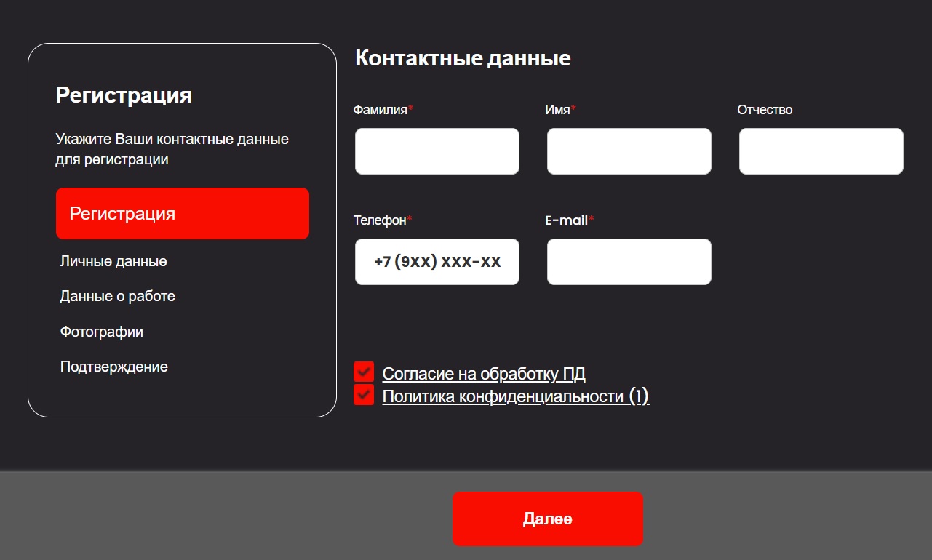Focus the Имя input field
The image size is (932, 560).
point(629,151)
